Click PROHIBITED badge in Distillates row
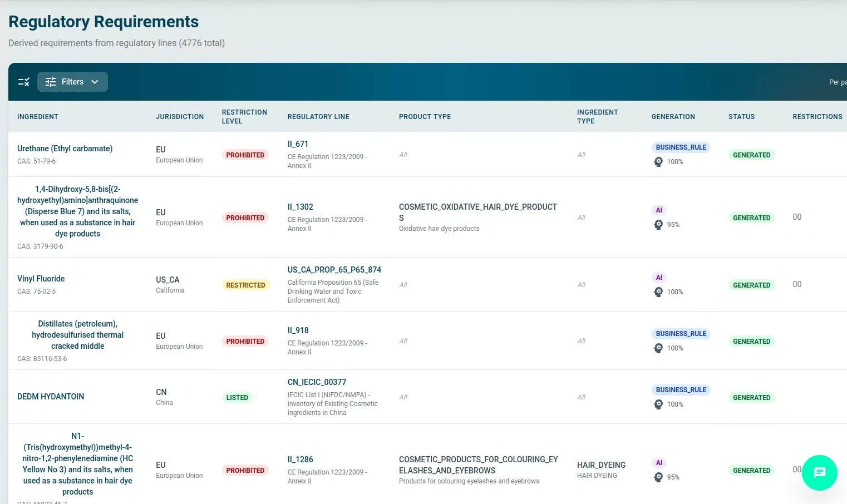The image size is (847, 504). click(245, 342)
